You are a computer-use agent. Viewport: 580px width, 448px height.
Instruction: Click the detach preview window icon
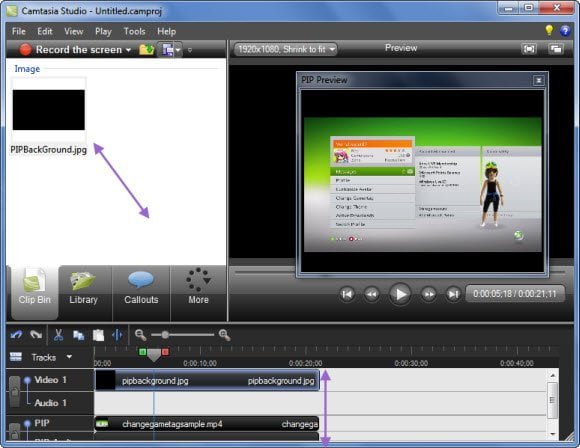(x=556, y=49)
